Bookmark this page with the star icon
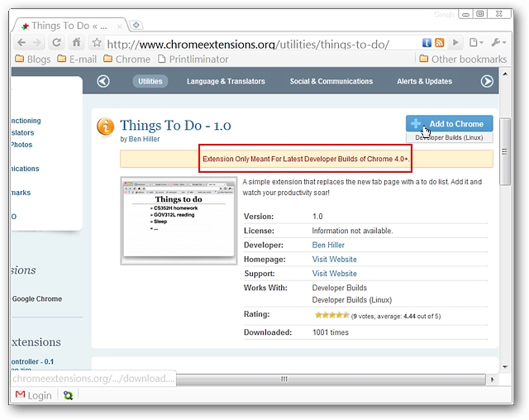 coord(97,42)
